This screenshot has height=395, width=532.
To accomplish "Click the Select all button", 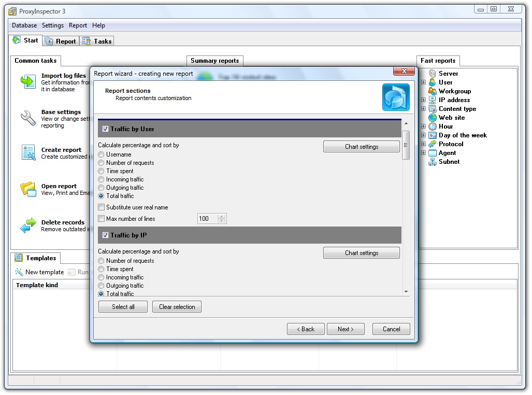I will [123, 307].
